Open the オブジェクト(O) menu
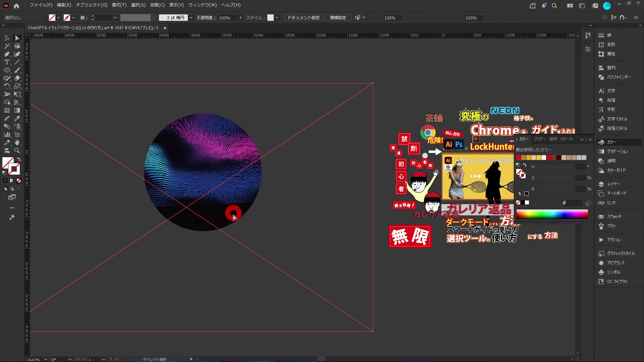The image size is (644, 362). pyautogui.click(x=91, y=5)
